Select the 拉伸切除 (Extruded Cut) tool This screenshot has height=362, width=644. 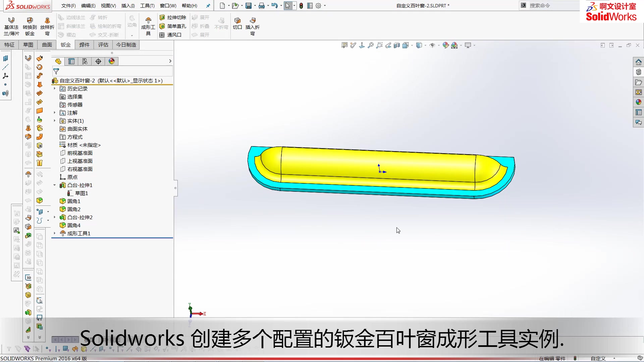173,17
